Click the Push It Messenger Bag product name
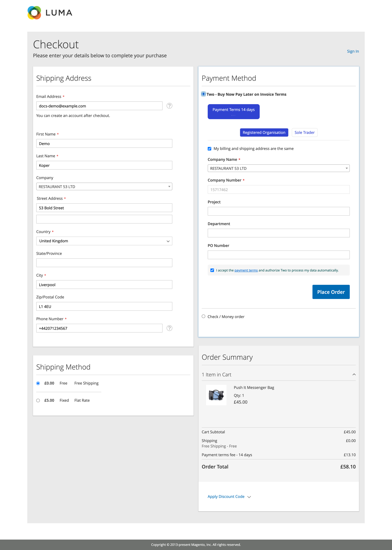Viewport: 392px width, 550px height. 254,388
